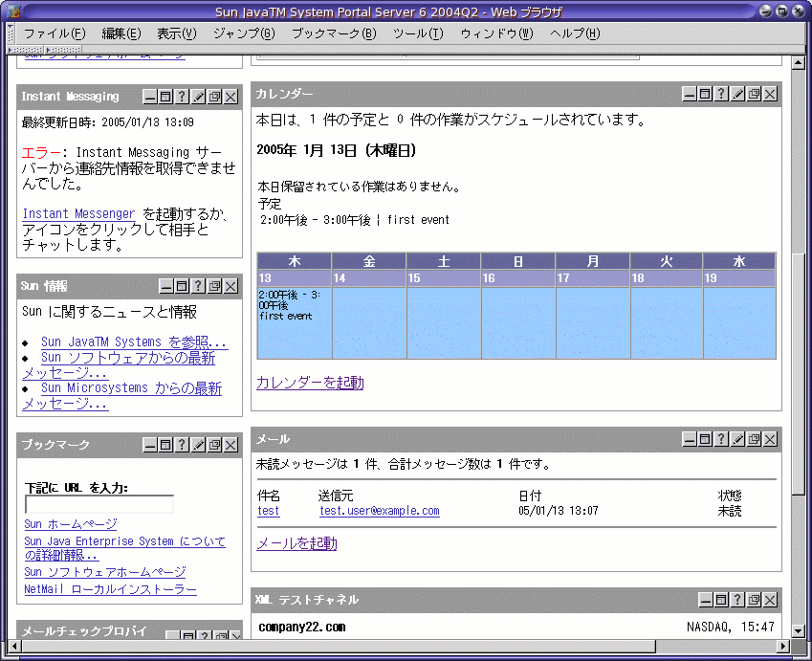
Task: Maximize the Sun 情報 channel
Action: click(182, 286)
